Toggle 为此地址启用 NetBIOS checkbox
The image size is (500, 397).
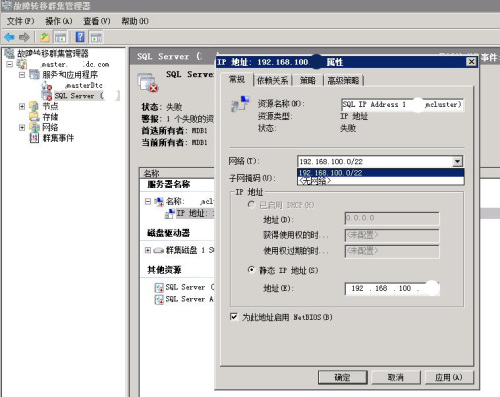[x=234, y=317]
